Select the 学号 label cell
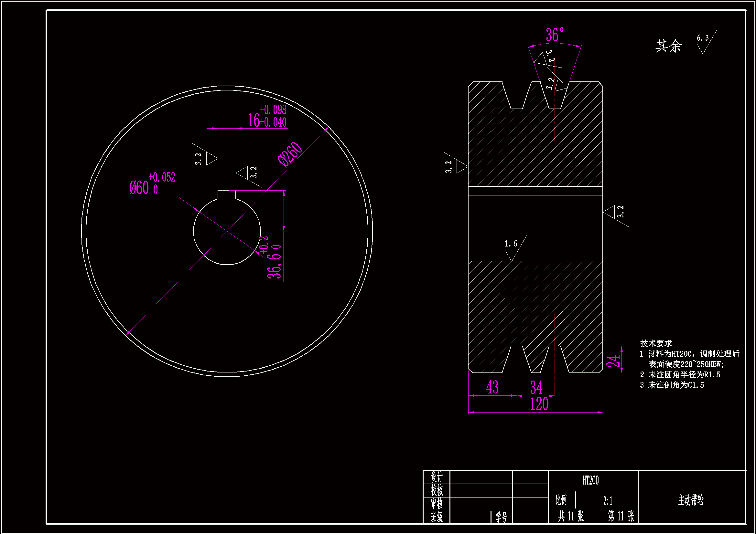 pyautogui.click(x=502, y=517)
